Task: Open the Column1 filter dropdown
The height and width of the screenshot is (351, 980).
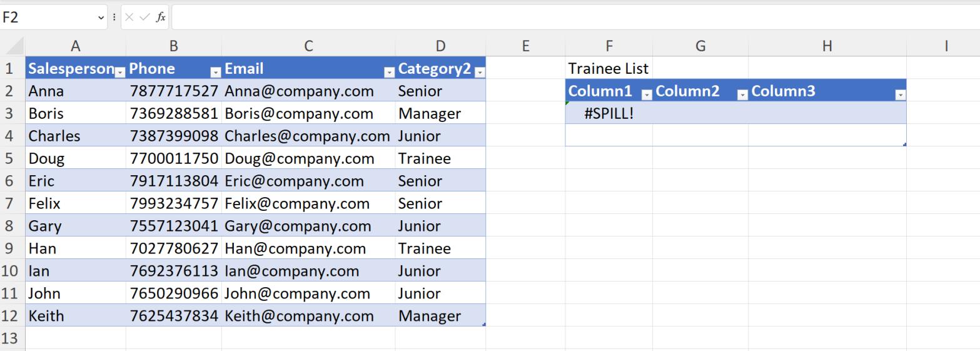Action: tap(647, 95)
